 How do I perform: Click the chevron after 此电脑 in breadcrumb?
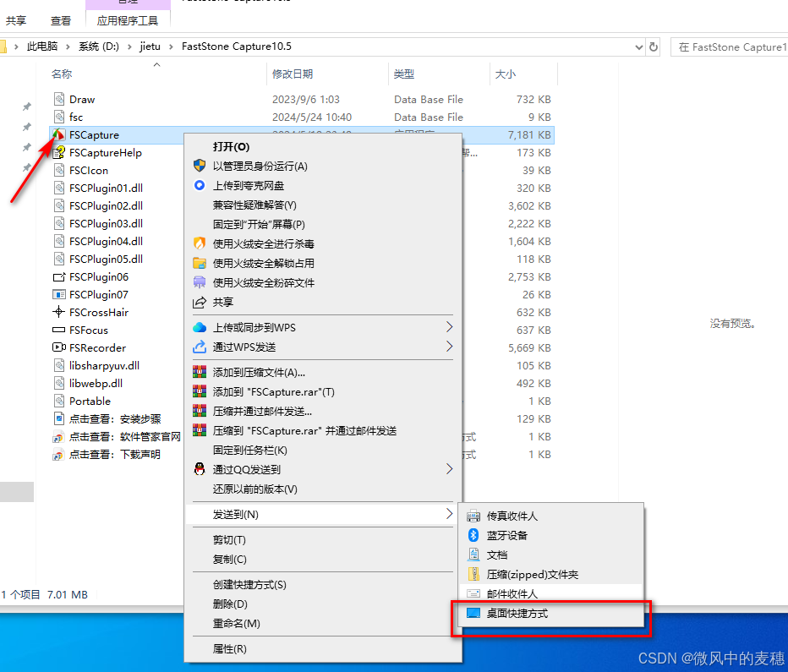pos(68,46)
